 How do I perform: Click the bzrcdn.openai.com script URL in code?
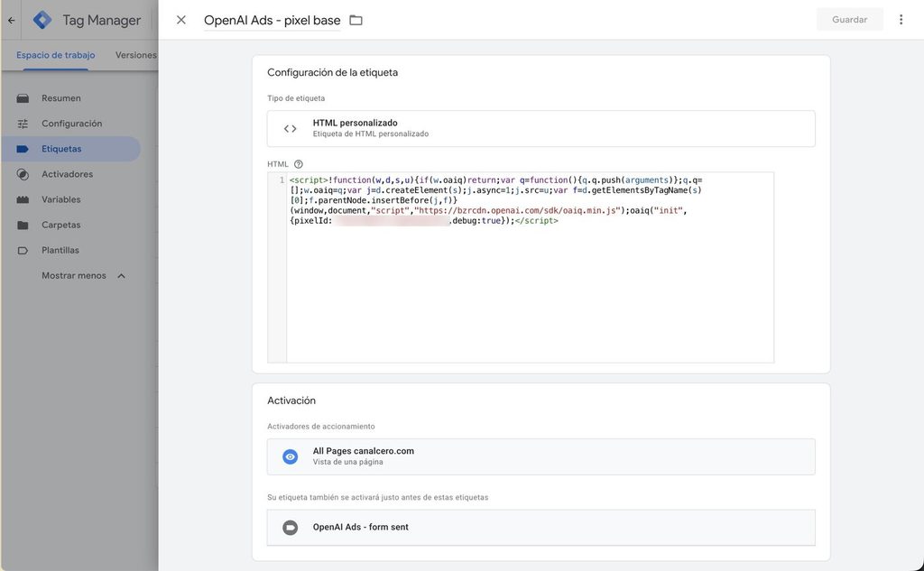coord(517,210)
